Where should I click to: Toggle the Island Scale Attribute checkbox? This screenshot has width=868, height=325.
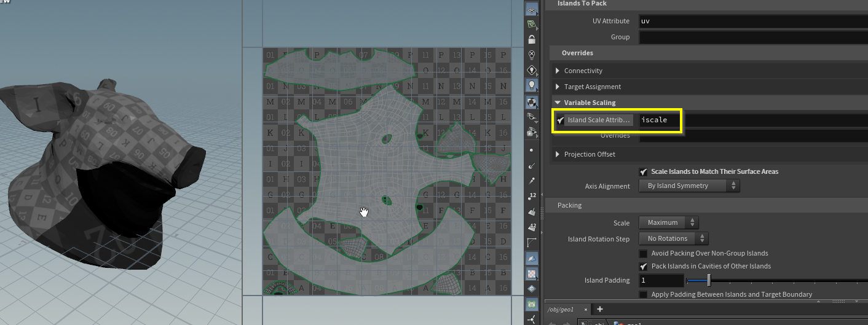(x=560, y=120)
